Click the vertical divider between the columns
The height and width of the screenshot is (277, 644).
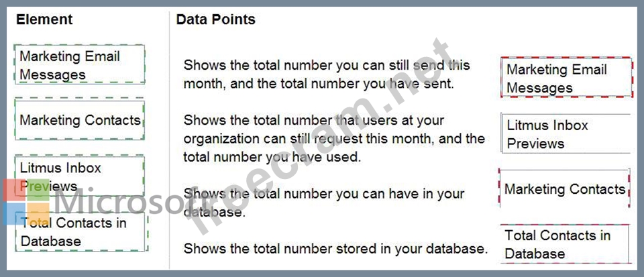coord(169,134)
